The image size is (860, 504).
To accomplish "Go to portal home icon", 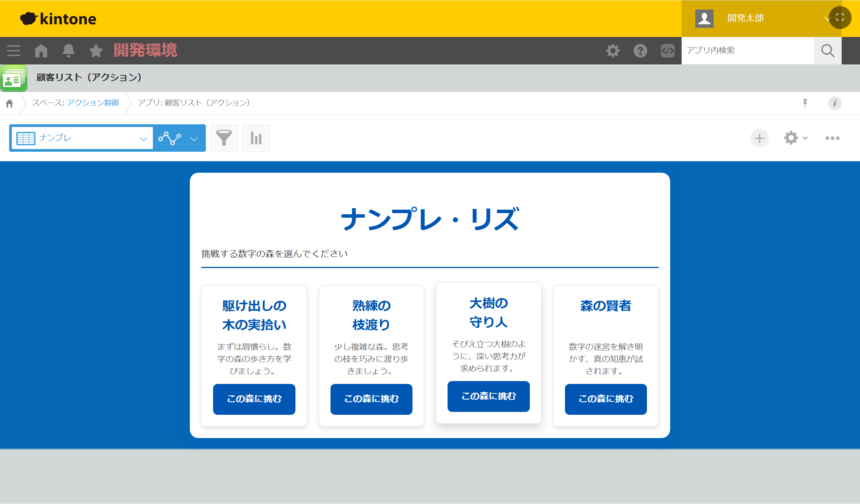I will point(41,51).
